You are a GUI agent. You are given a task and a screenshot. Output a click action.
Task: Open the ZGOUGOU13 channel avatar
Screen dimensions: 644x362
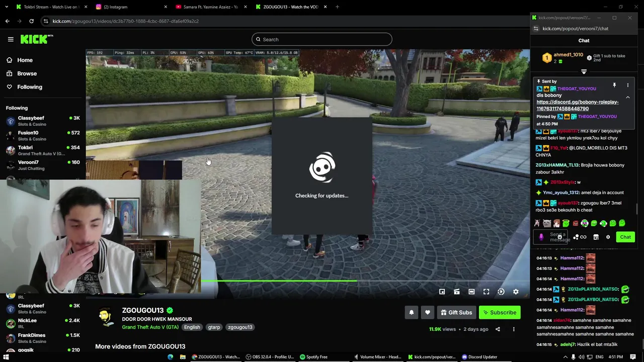pos(105,317)
